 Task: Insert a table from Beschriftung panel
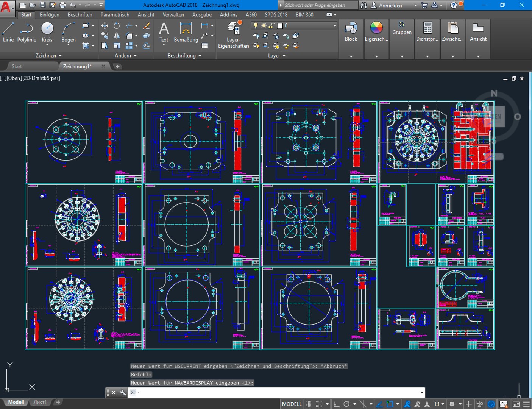pos(205,46)
